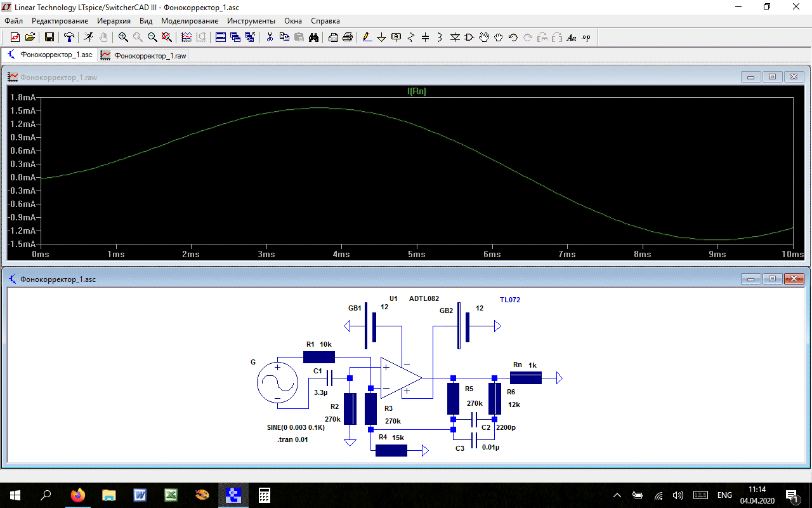Viewport: 812px width, 508px height.
Task: Switch to the Фонокорректор_1.raw tab
Action: click(143, 56)
